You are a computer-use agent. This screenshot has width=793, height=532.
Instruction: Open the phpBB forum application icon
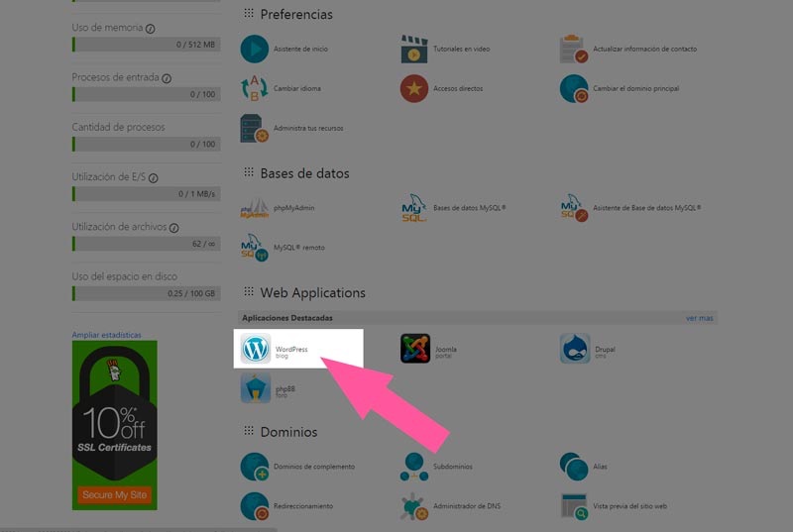click(x=257, y=389)
